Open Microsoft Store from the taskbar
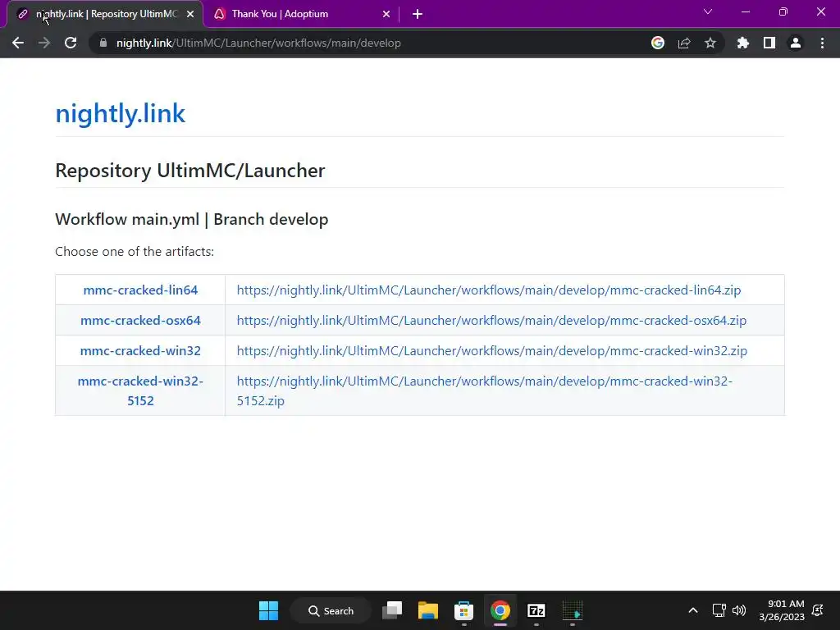840x630 pixels. click(464, 610)
